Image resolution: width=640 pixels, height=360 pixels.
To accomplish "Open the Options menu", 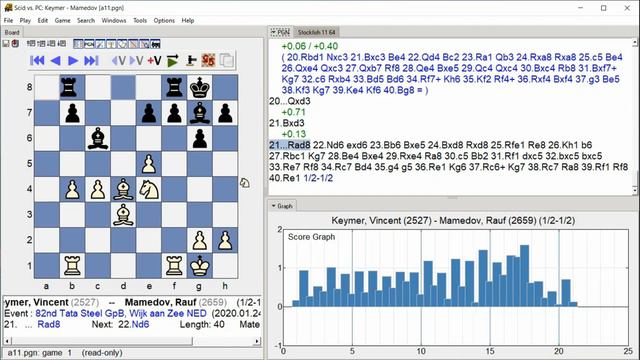I will click(164, 20).
